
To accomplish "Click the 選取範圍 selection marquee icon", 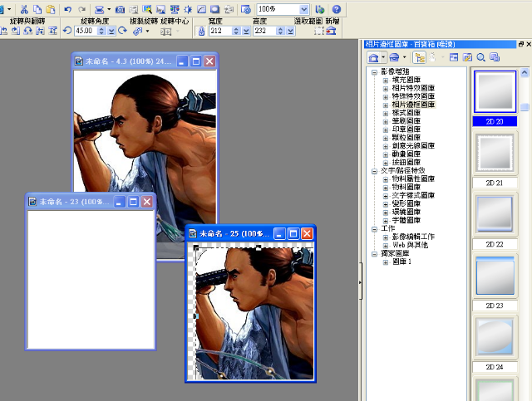I will click(x=319, y=31).
